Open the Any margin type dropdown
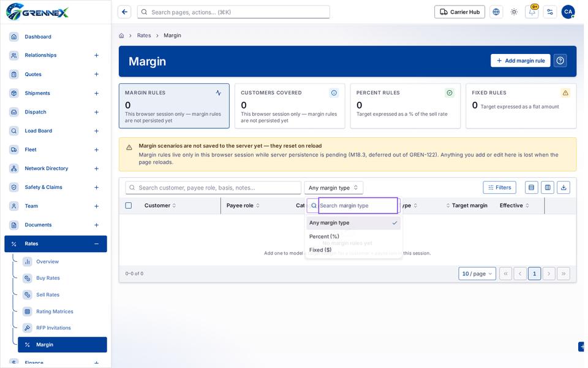The height and width of the screenshot is (368, 588). click(x=333, y=188)
